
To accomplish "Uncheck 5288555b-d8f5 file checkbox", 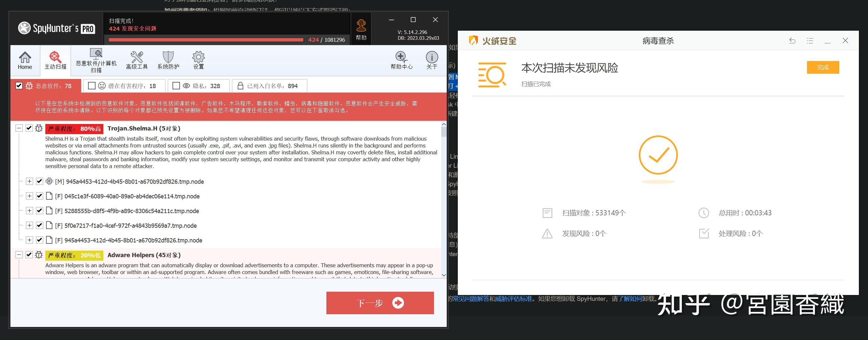I will [x=39, y=211].
